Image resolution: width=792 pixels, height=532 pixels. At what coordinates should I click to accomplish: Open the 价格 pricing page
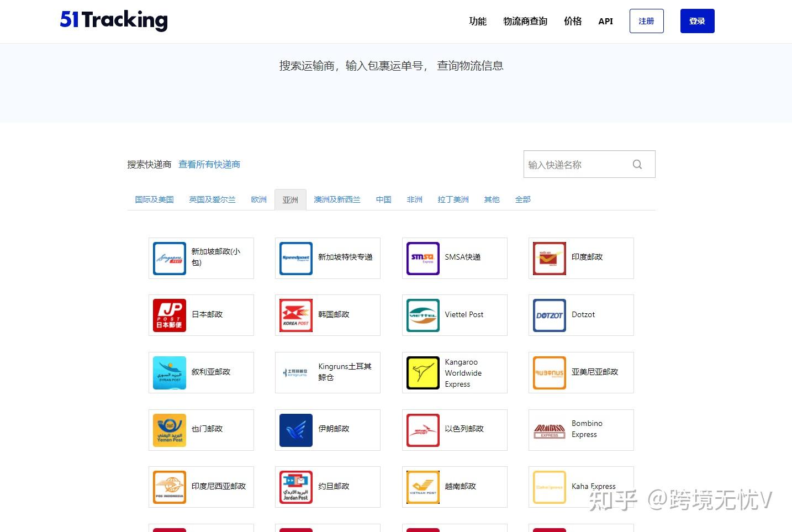(573, 21)
